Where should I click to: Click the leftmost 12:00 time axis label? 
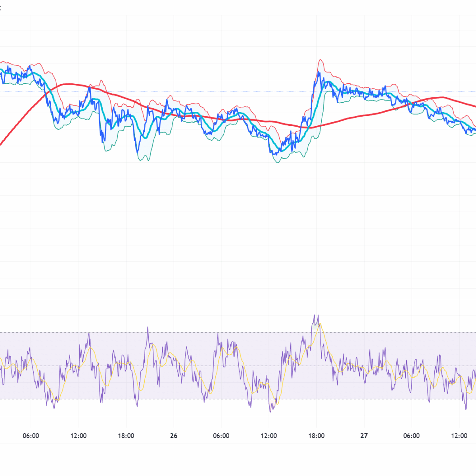78,436
